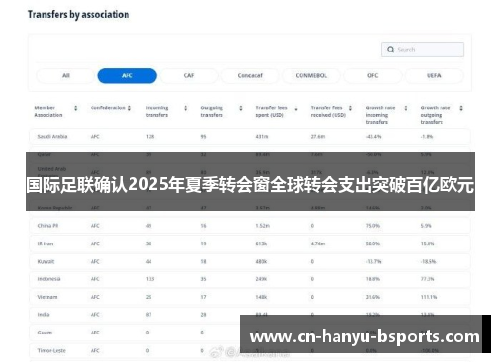This screenshot has height=362, width=500.
Task: Click 480k fees spent for Kuwait
Action: [x=261, y=261]
